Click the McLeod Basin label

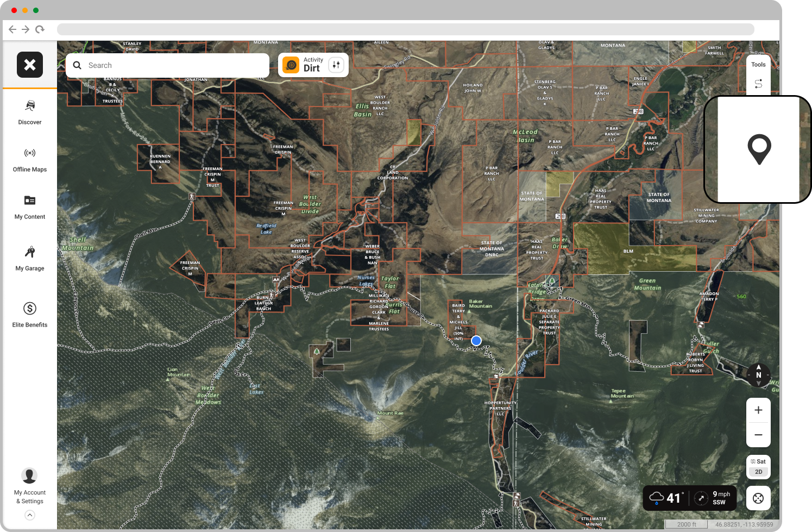point(525,136)
